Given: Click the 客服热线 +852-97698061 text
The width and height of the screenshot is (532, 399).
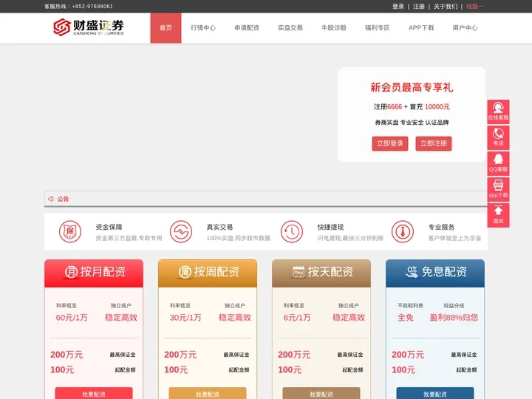Looking at the screenshot, I should point(78,7).
